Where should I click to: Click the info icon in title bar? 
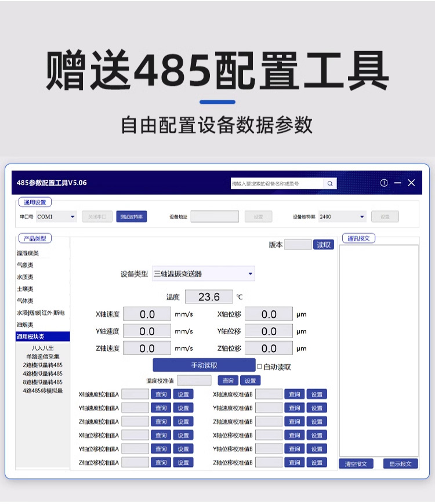pos(384,183)
